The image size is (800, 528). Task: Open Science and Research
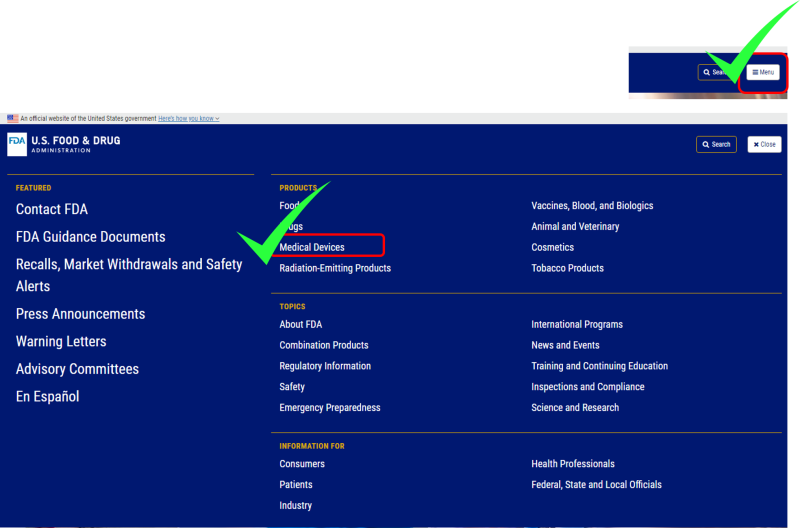574,408
